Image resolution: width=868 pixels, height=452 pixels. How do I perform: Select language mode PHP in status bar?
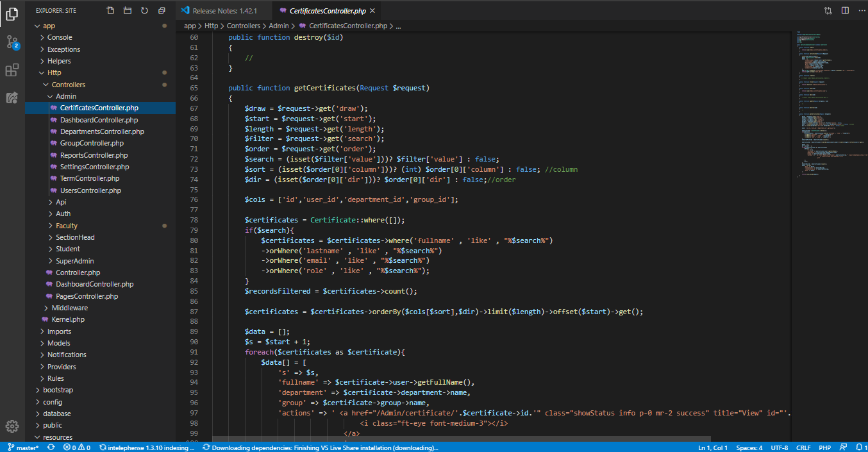[x=824, y=448]
